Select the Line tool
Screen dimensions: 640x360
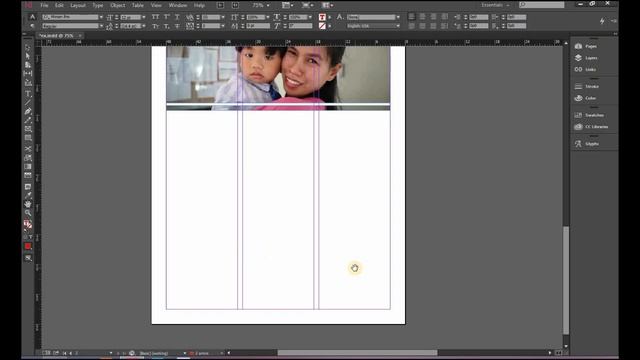click(28, 102)
